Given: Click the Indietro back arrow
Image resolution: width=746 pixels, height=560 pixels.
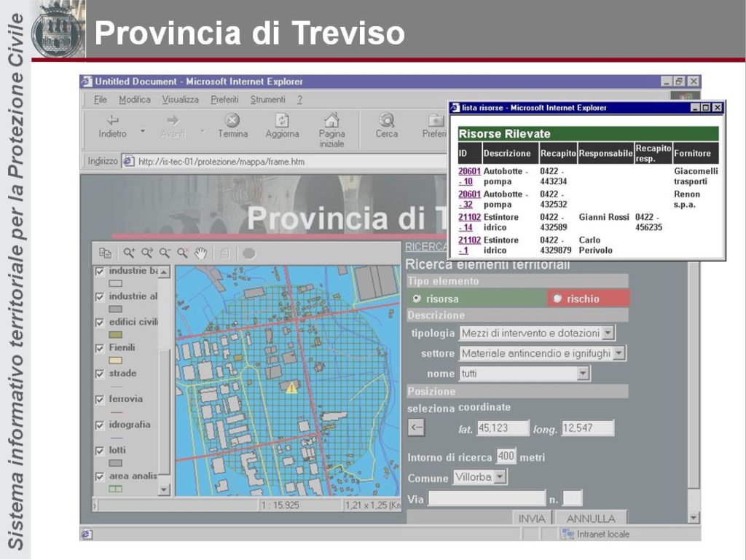Looking at the screenshot, I should click(113, 120).
